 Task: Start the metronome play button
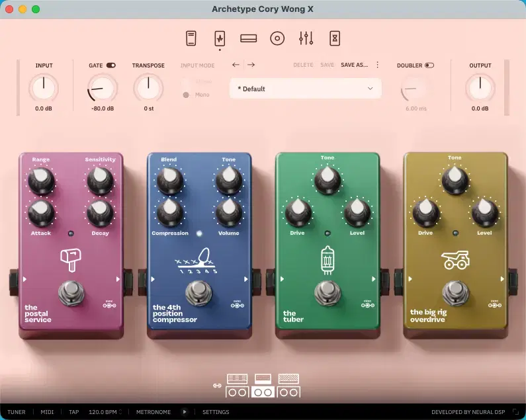(x=185, y=412)
